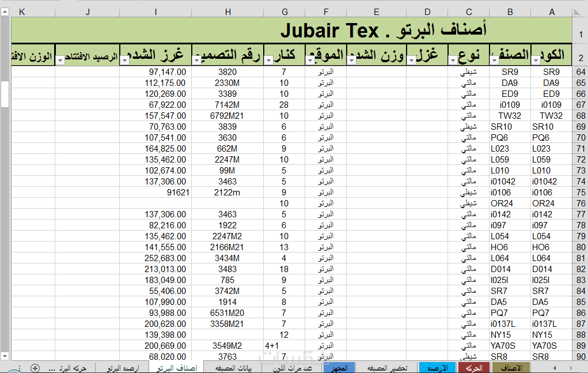Click vertical scrollbar down arrow
This screenshot has height=373, width=588.
pyautogui.click(x=5, y=356)
